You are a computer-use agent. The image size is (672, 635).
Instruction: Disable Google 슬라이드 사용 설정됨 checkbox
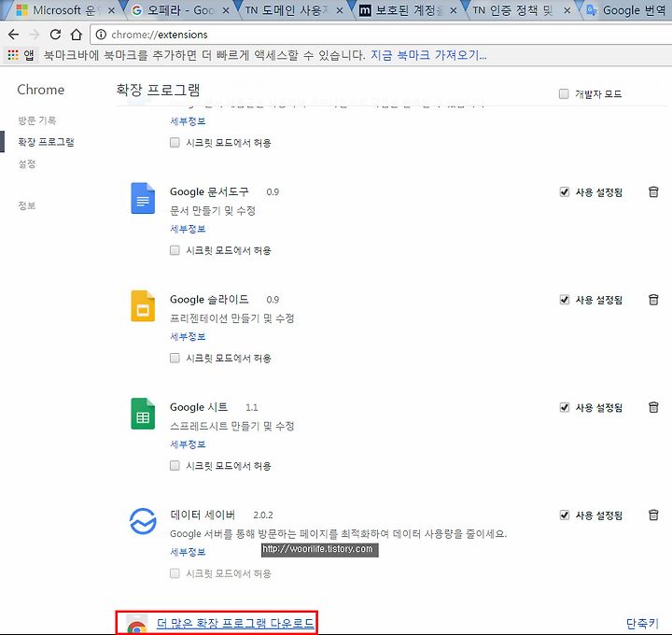565,299
